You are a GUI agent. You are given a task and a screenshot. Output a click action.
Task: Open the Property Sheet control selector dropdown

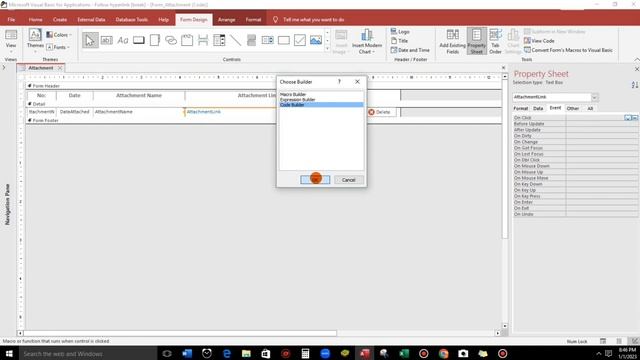tap(594, 97)
